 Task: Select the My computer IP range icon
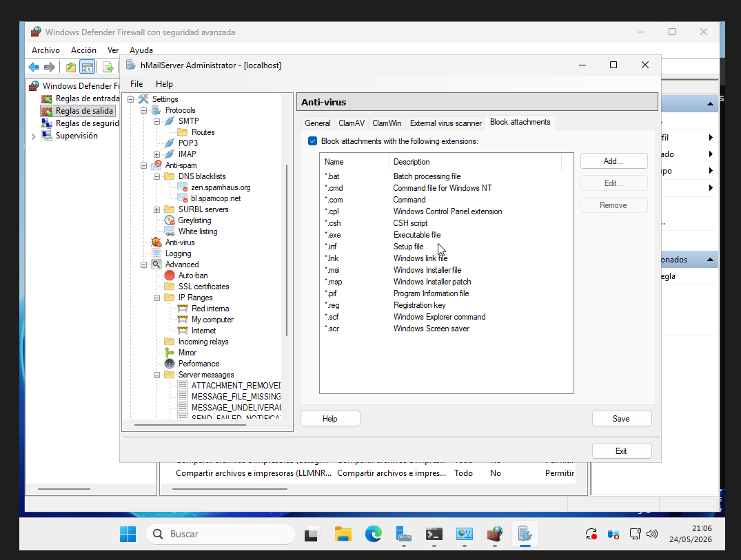pos(183,320)
